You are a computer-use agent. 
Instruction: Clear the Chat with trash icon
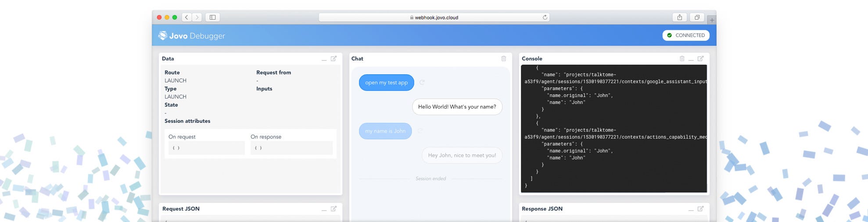click(504, 59)
